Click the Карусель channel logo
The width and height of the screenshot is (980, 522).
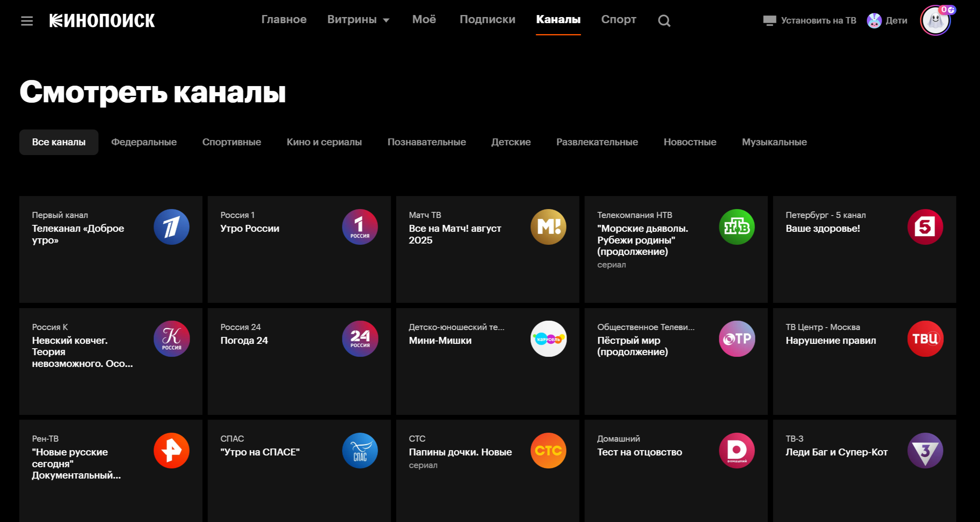coord(548,339)
